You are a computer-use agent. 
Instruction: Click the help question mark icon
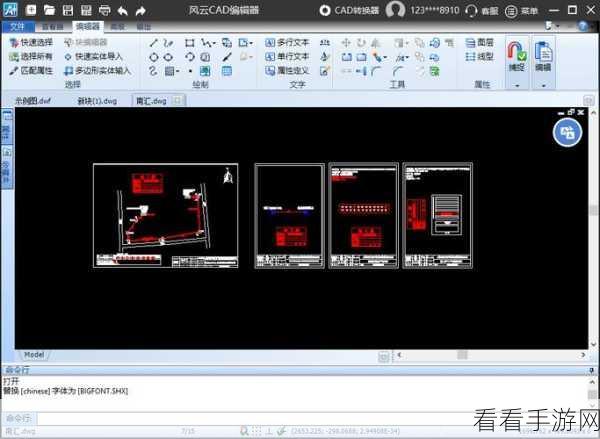click(x=583, y=26)
